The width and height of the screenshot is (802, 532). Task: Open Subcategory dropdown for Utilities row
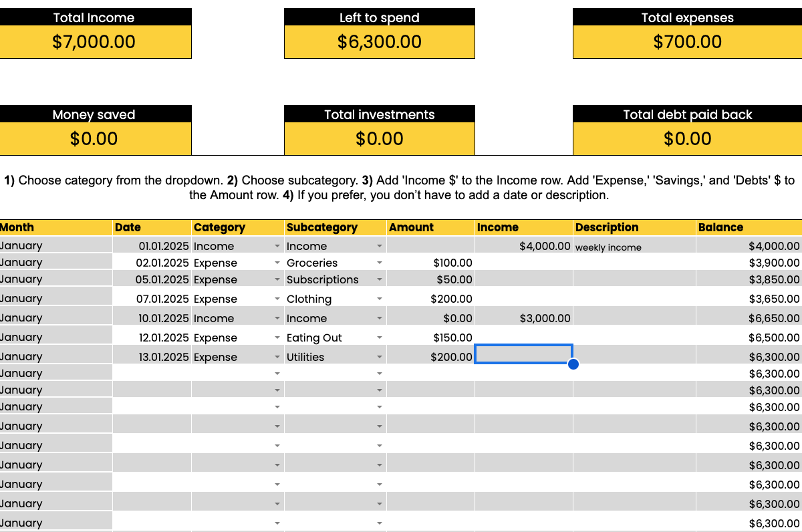tap(380, 358)
